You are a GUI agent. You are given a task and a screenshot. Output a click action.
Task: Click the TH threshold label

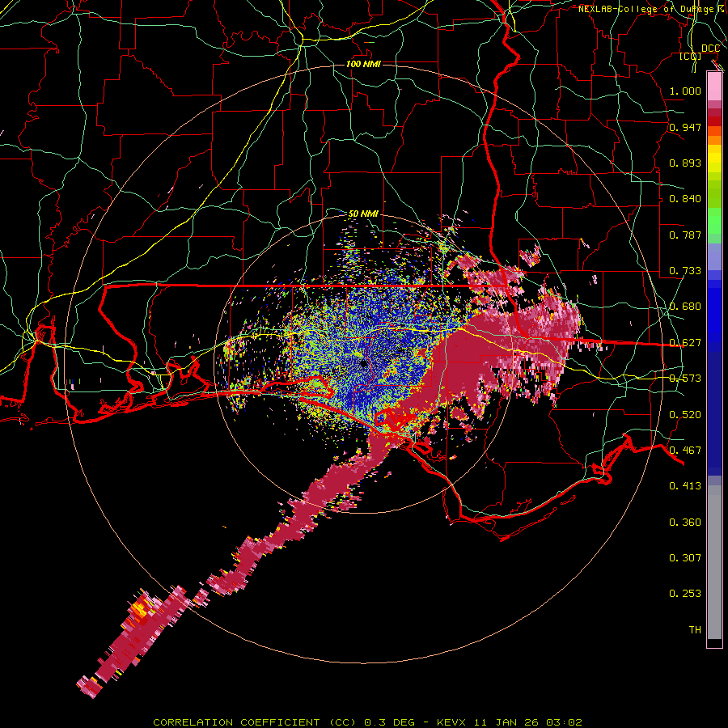click(695, 630)
